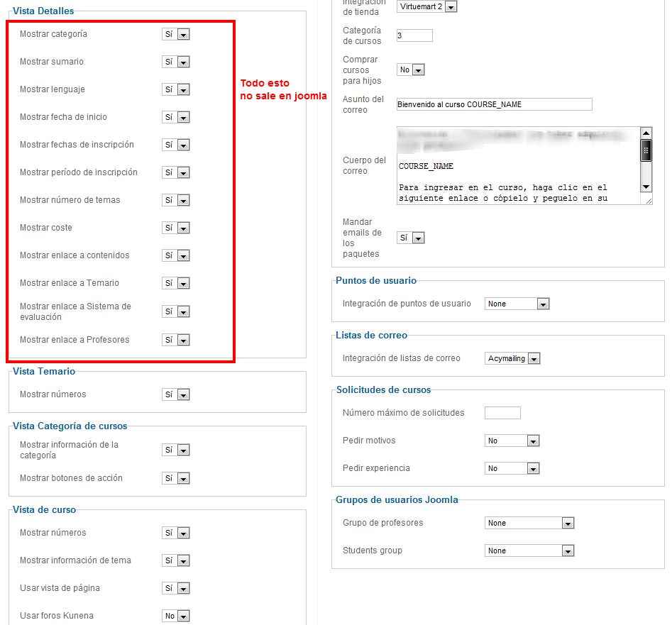
Task: Expand the Mostrar sumario select box
Action: click(x=175, y=62)
